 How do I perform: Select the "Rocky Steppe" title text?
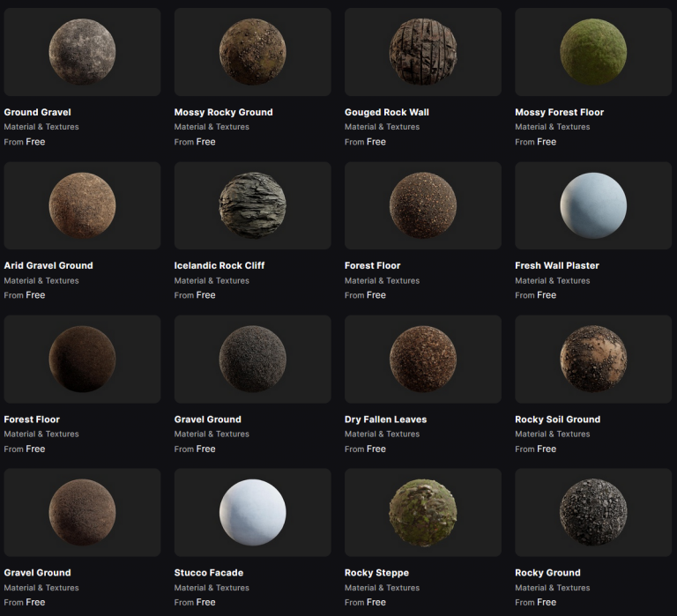tap(376, 573)
